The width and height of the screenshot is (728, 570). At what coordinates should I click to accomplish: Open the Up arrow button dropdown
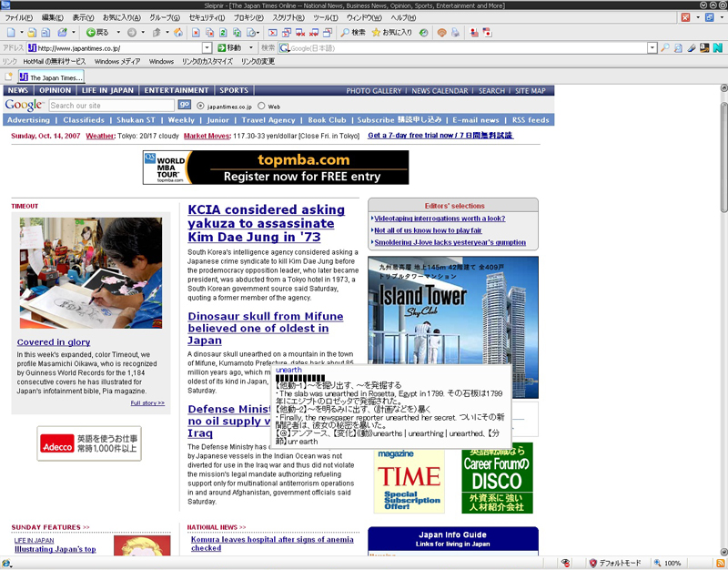[x=167, y=33]
